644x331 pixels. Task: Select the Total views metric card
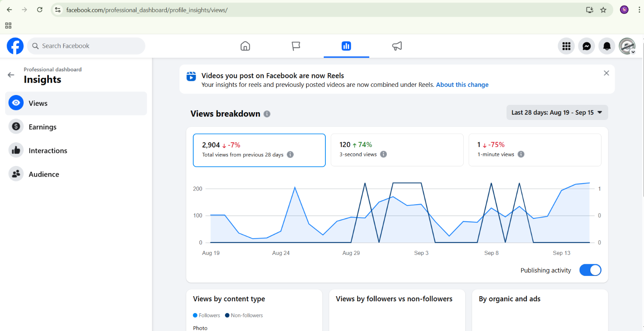[259, 150]
